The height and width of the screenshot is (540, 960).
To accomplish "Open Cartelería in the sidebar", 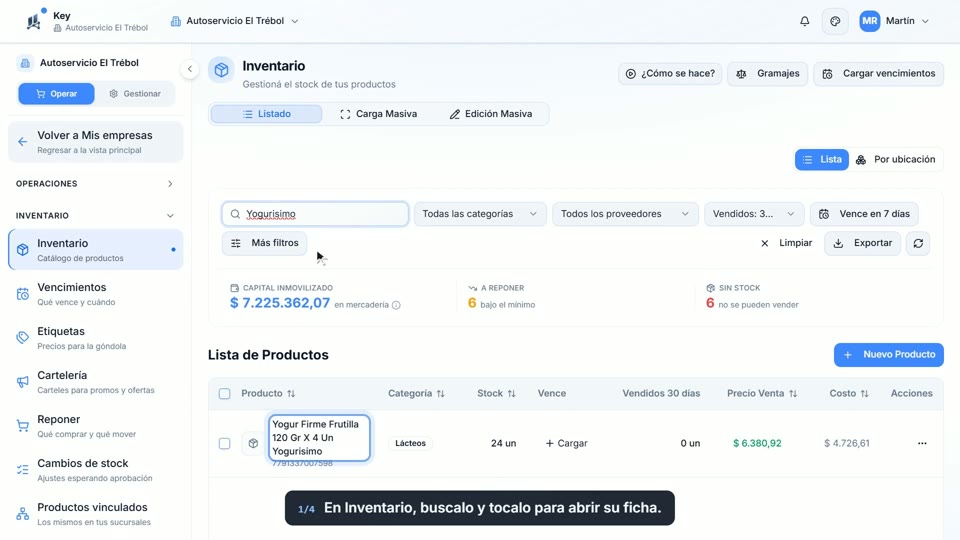I will tap(96, 382).
